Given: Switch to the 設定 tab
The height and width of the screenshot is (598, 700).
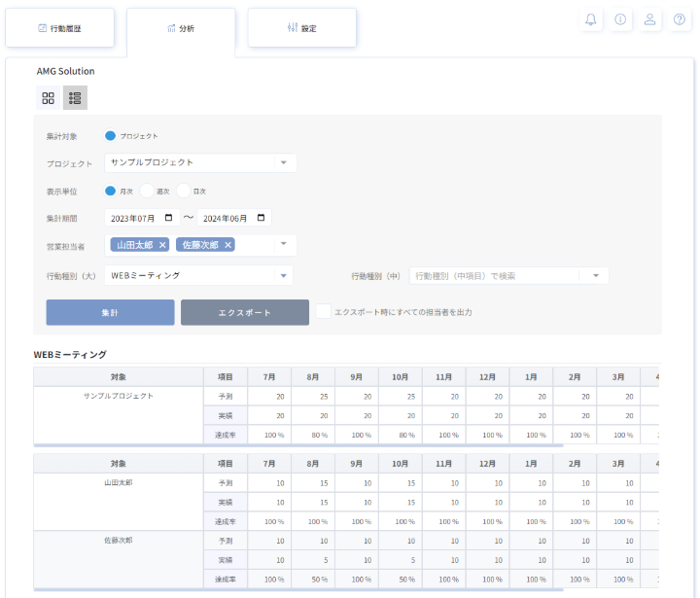Looking at the screenshot, I should (x=301, y=28).
